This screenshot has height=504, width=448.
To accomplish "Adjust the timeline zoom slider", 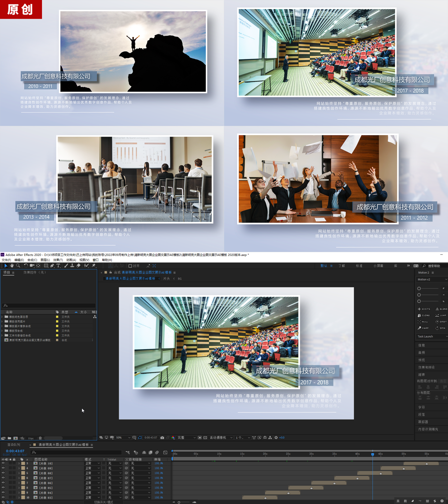I will (x=184, y=502).
